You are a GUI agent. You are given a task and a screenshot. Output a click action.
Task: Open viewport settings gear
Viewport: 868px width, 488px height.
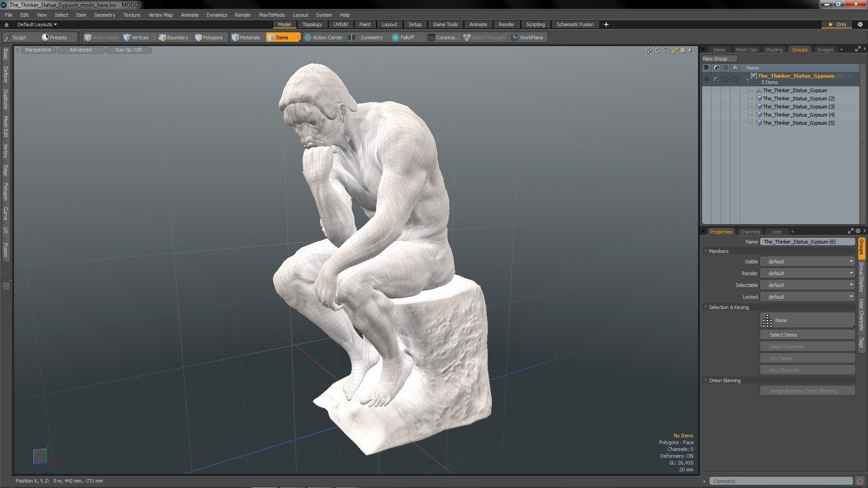tap(683, 50)
